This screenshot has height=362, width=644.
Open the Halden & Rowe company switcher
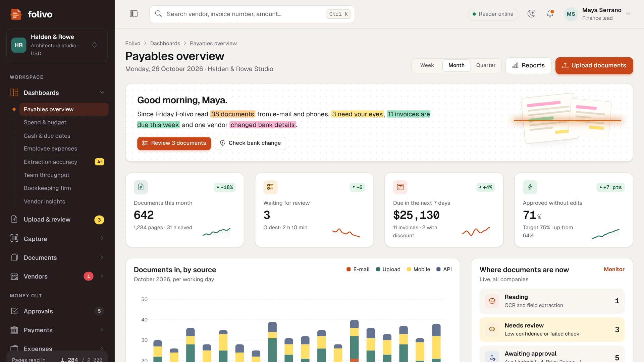(57, 45)
